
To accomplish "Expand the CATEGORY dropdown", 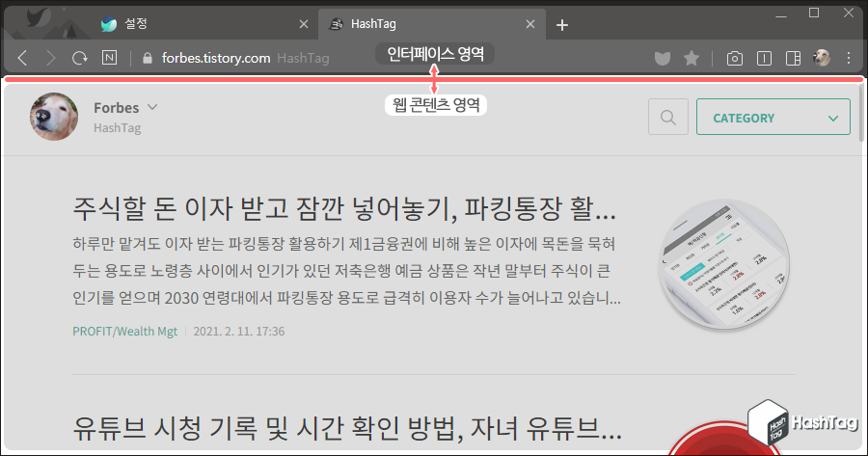I will click(x=773, y=117).
